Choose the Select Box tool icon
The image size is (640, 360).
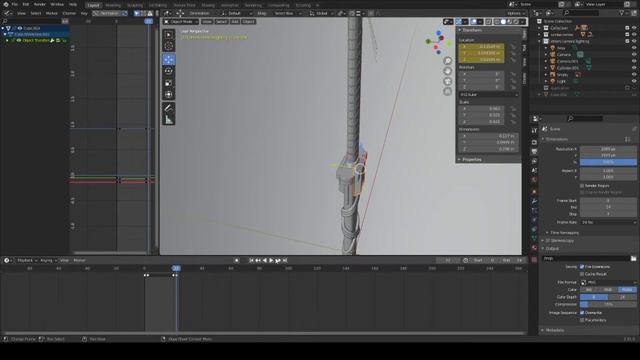[169, 35]
